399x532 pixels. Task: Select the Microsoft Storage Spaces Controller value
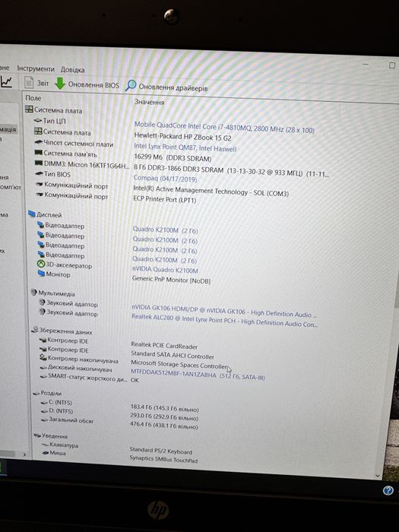click(179, 365)
